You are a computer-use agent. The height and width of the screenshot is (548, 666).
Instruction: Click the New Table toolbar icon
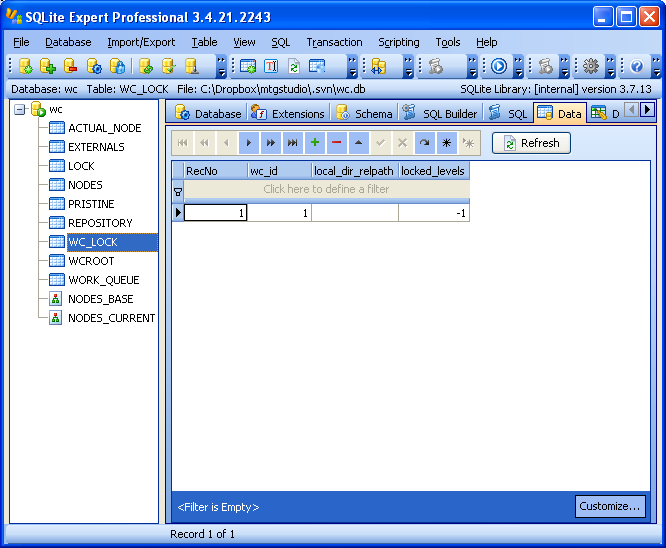click(248, 66)
